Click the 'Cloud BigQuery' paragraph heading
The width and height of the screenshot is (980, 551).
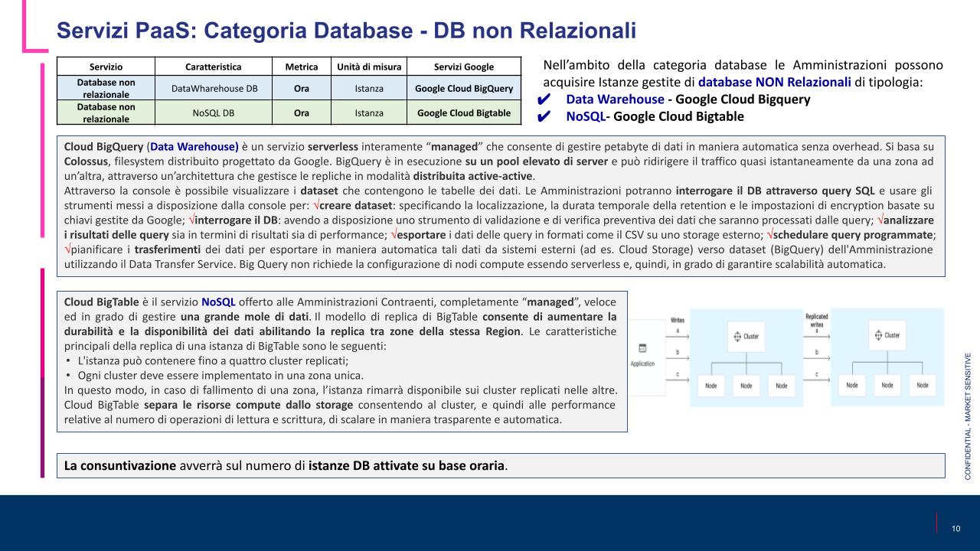pos(104,145)
